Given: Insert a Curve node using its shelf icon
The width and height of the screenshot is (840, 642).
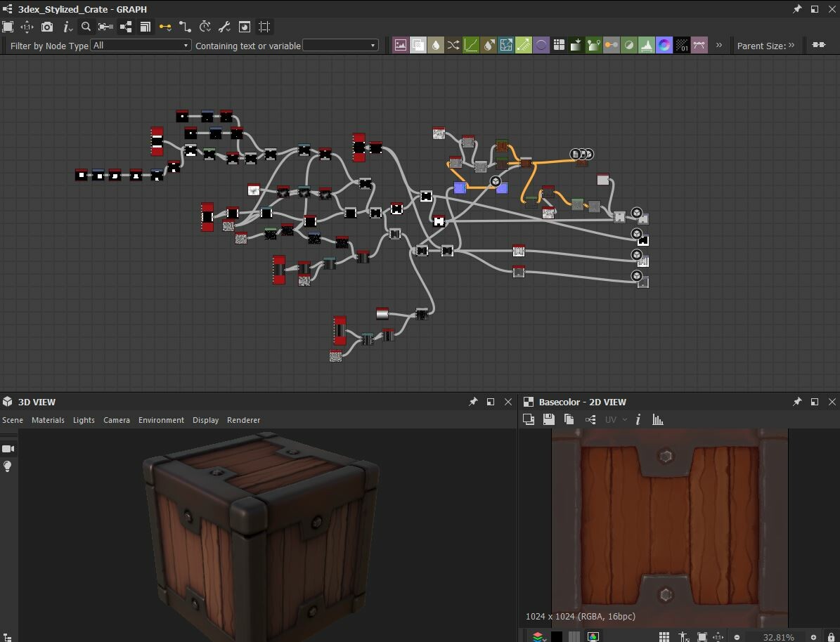Looking at the screenshot, I should (470, 45).
